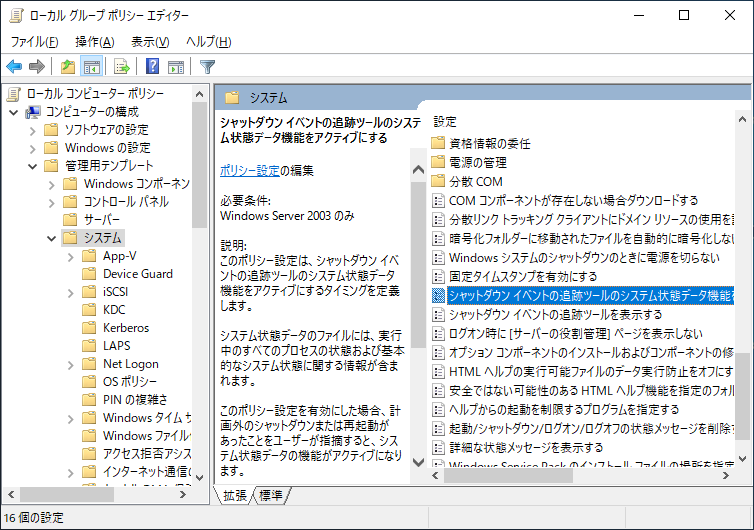Toggle Show/Hide Action Pane toolbar icon
This screenshot has height=530, width=754.
point(176,66)
